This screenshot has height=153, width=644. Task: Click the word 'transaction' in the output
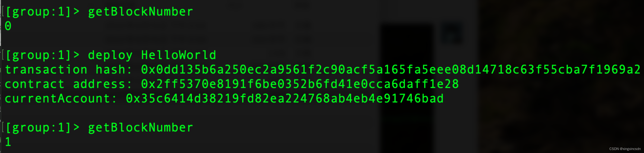tap(46, 69)
